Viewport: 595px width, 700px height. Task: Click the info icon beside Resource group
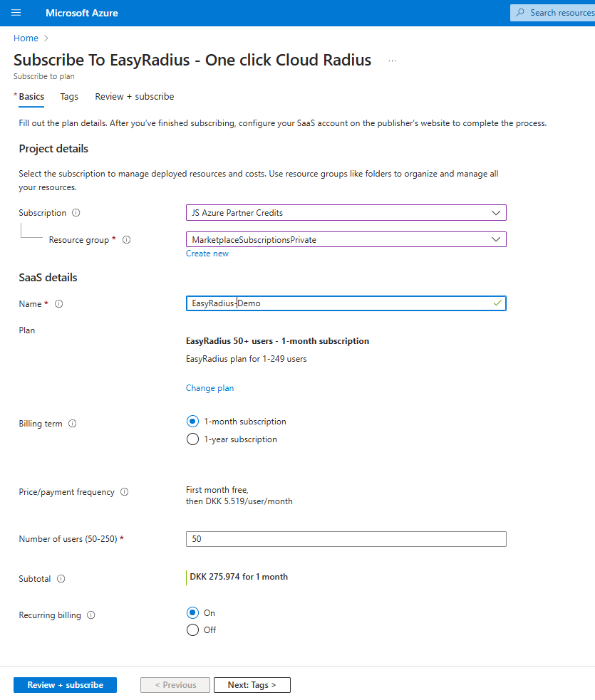tap(126, 240)
